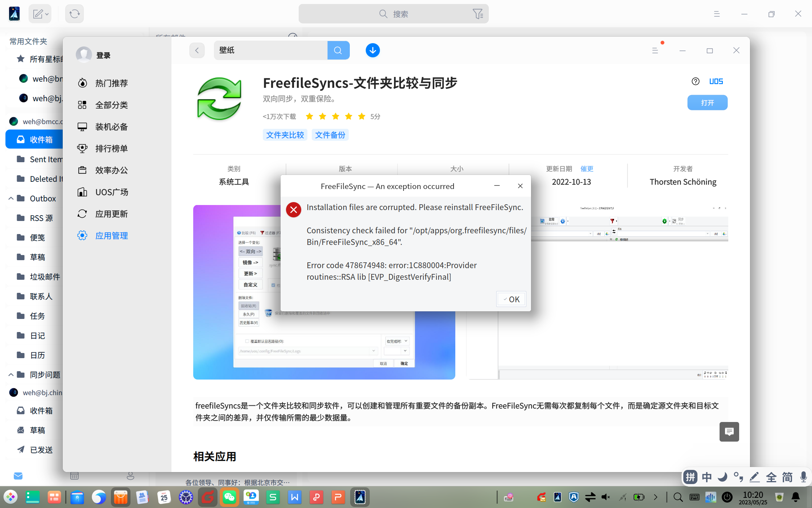Click the search field containing 壁纸
This screenshot has height=508, width=812.
[x=270, y=50]
